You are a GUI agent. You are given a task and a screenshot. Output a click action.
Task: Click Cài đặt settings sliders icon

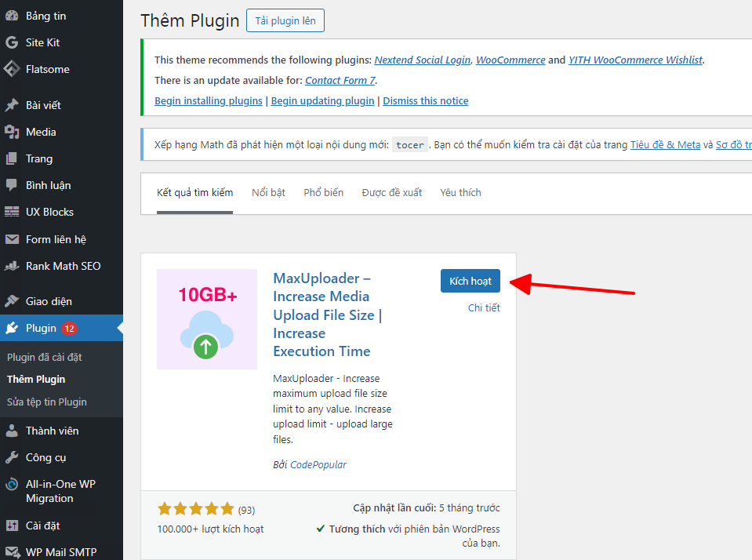(x=12, y=525)
